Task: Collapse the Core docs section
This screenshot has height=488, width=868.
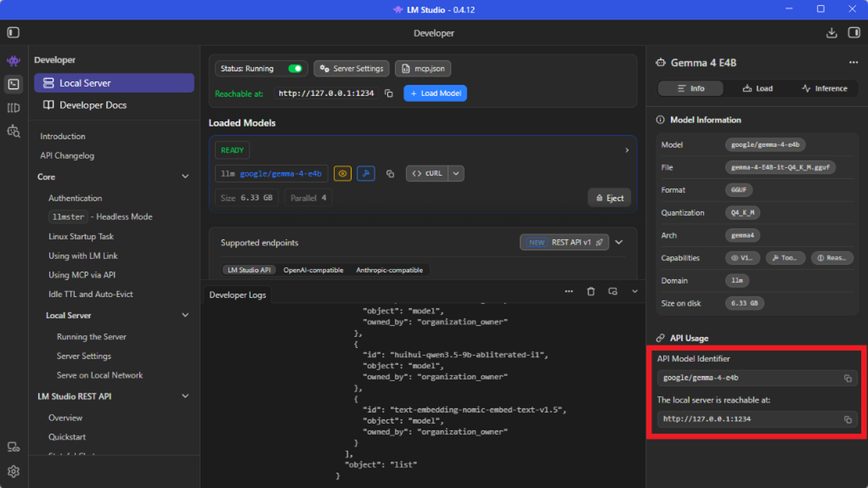Action: pos(185,177)
